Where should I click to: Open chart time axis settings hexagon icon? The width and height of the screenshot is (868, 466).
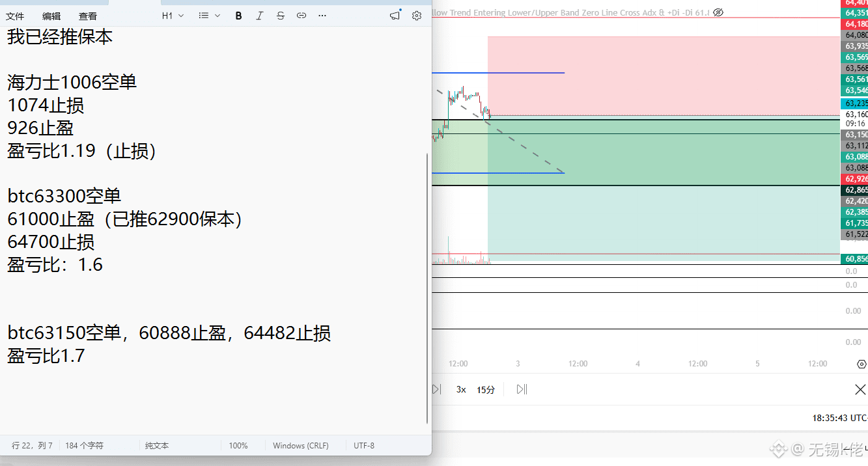point(861,364)
